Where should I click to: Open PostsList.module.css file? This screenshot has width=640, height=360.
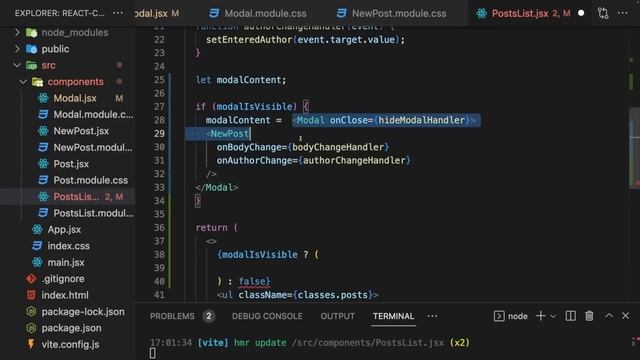tap(93, 213)
